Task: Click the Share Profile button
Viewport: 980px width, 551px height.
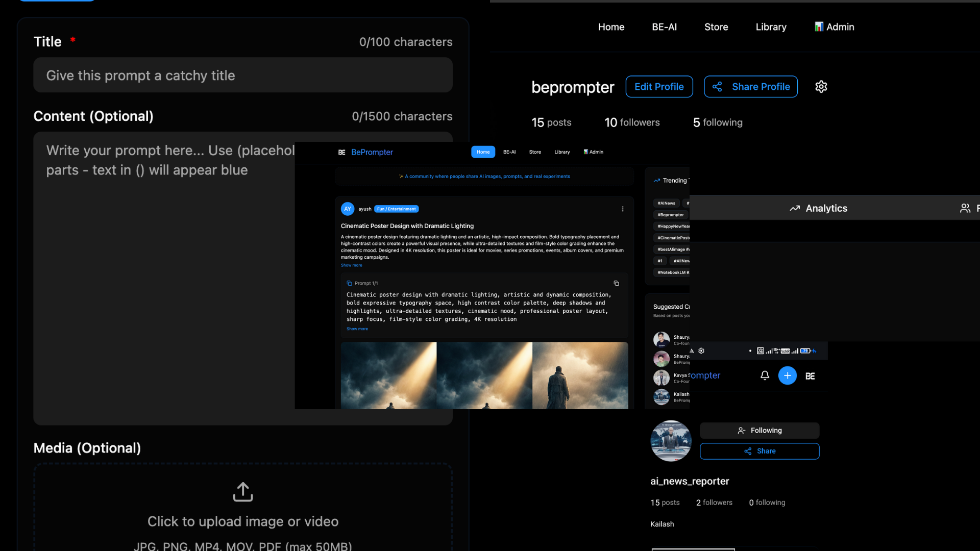Action: coord(750,87)
